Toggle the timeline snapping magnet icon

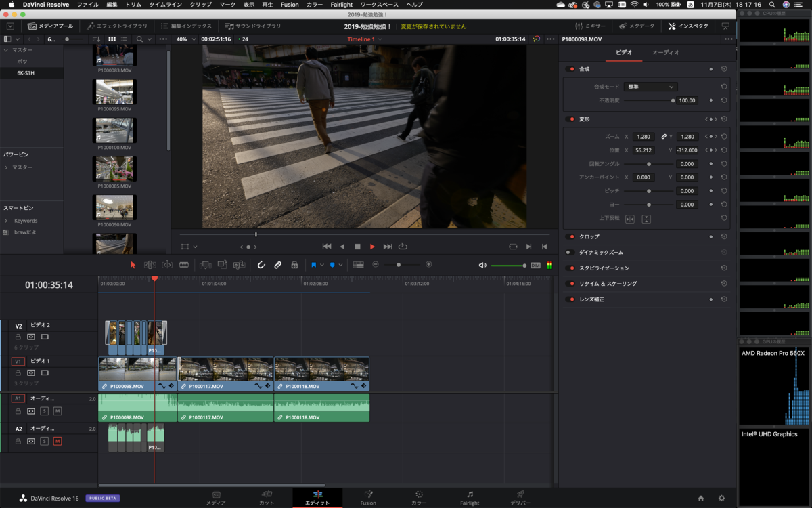point(261,265)
